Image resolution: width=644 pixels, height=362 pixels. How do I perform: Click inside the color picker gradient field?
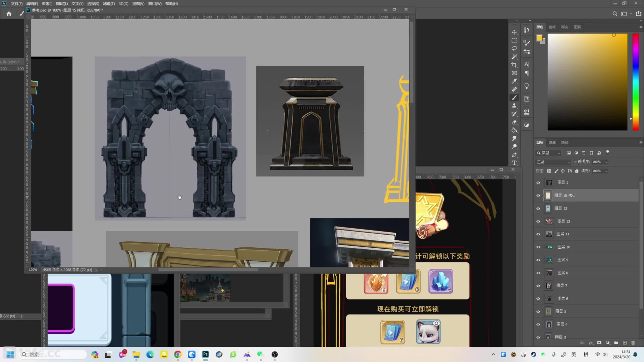point(587,82)
